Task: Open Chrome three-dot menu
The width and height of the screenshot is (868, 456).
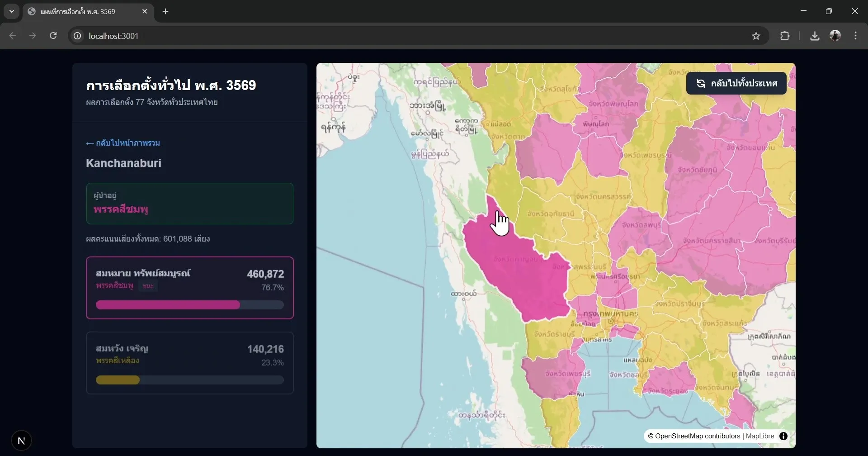Action: pyautogui.click(x=855, y=36)
